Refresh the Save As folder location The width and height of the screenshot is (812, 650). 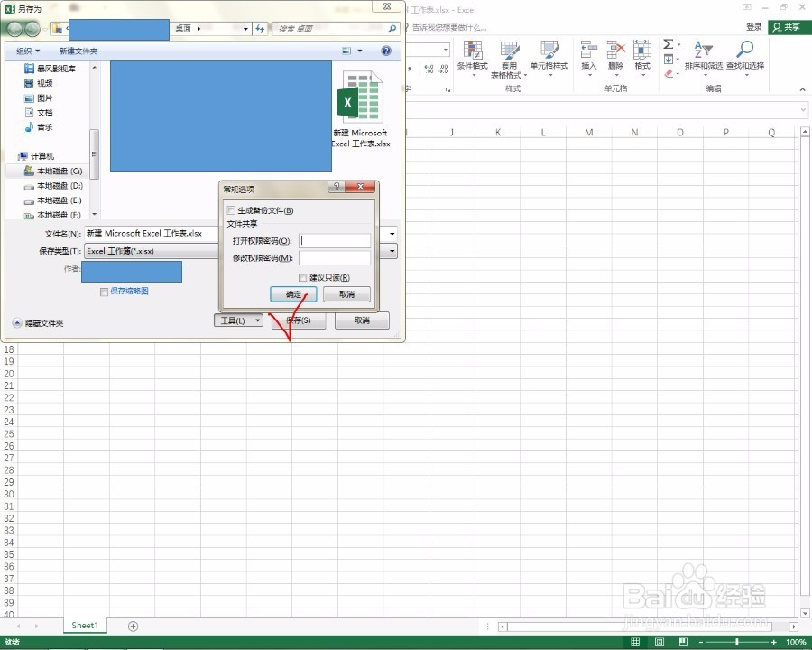click(260, 29)
